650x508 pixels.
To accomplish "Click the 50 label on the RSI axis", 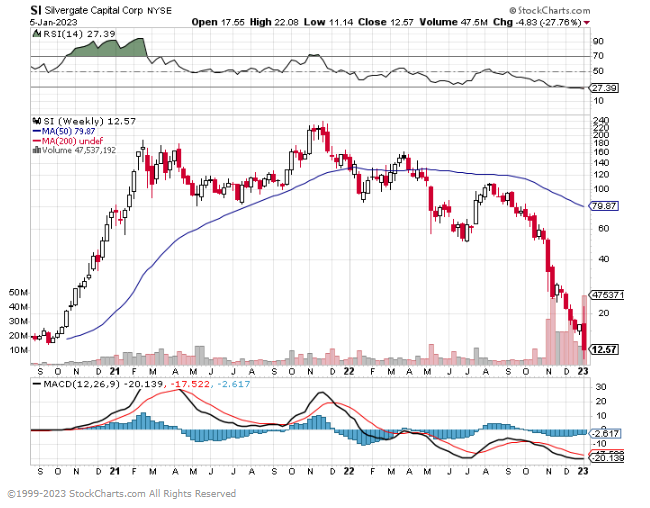I will 598,71.
